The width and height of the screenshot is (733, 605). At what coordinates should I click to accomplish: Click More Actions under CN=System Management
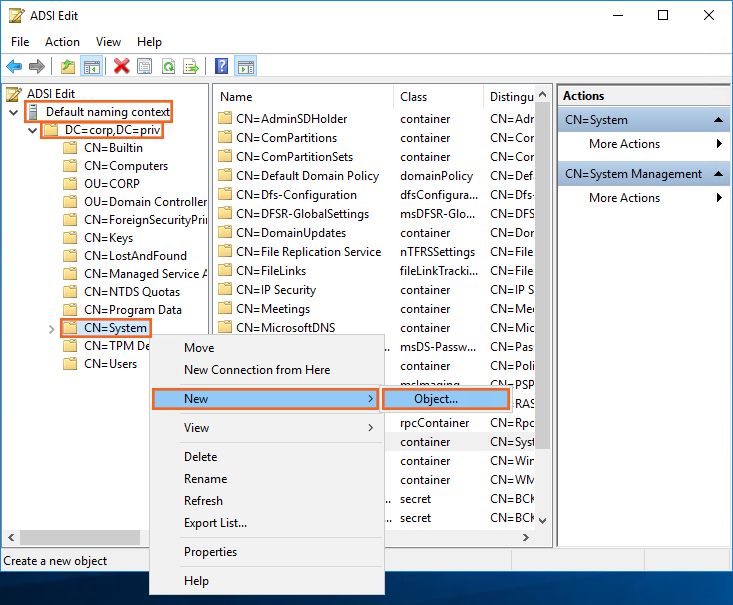[x=624, y=198]
